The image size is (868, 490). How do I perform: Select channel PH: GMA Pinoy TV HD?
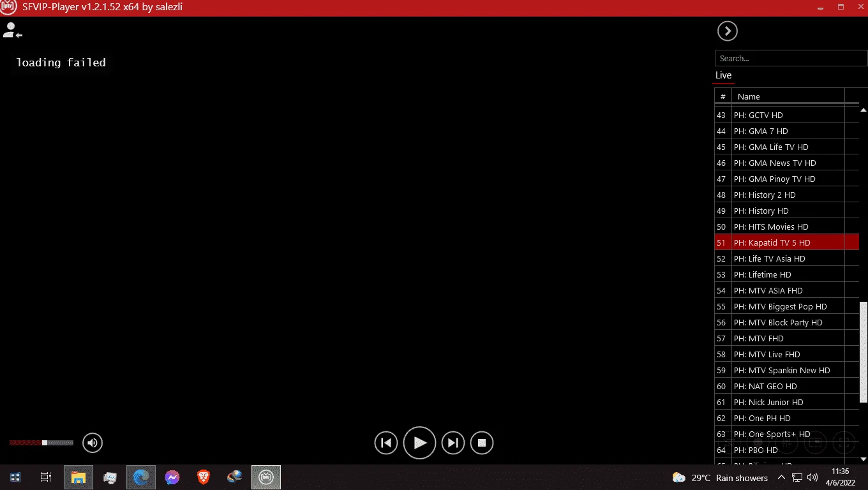point(787,179)
